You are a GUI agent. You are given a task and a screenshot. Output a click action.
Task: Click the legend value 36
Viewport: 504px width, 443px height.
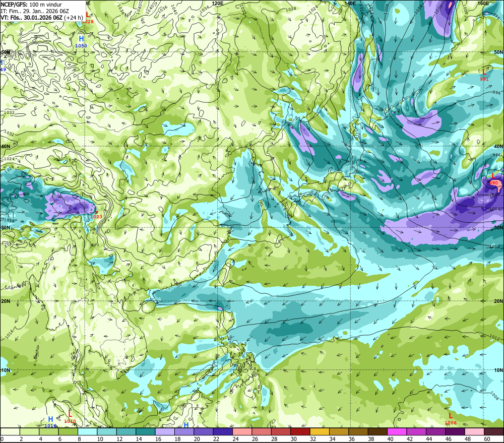tap(352, 439)
